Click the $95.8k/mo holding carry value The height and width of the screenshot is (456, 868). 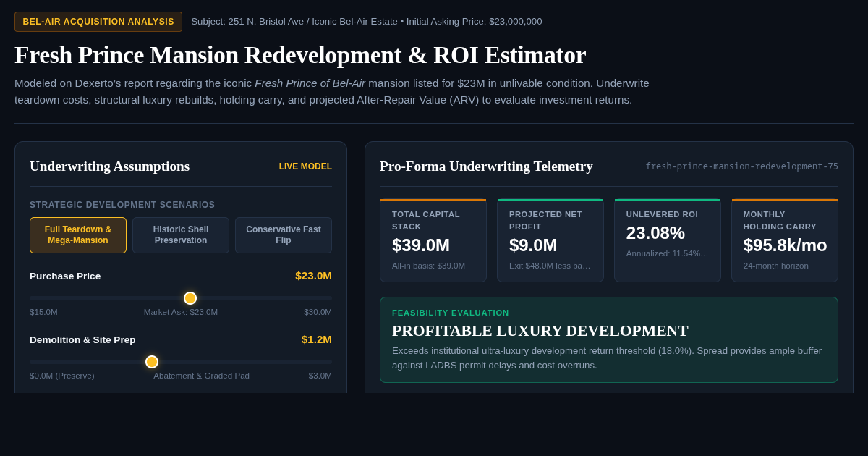785,245
